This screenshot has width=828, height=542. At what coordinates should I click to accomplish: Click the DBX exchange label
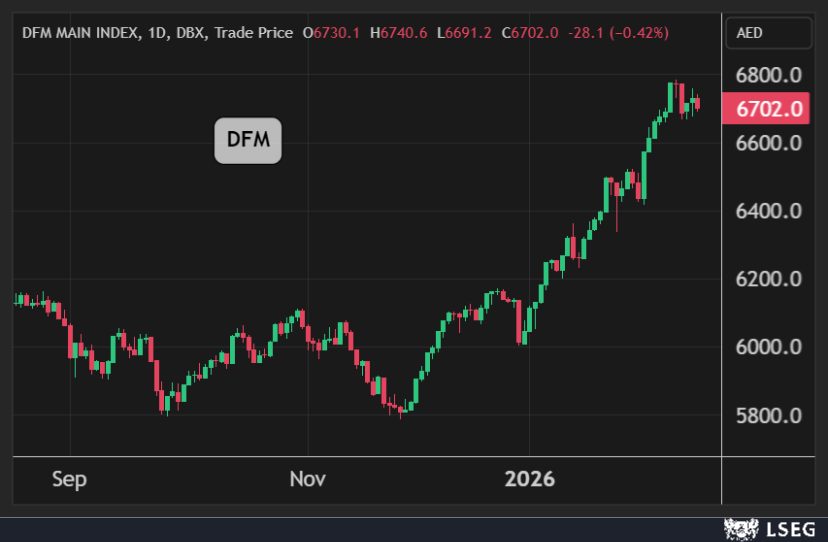(189, 33)
